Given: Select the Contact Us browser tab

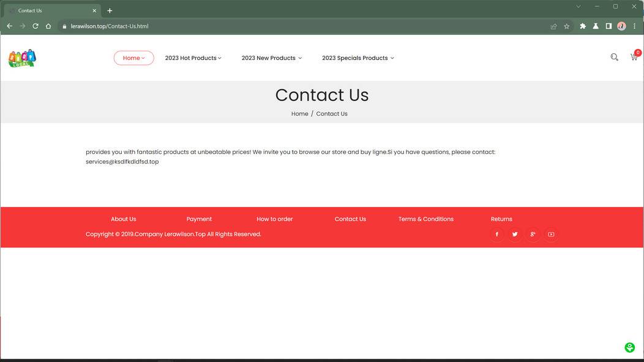Looking at the screenshot, I should pyautogui.click(x=51, y=10).
